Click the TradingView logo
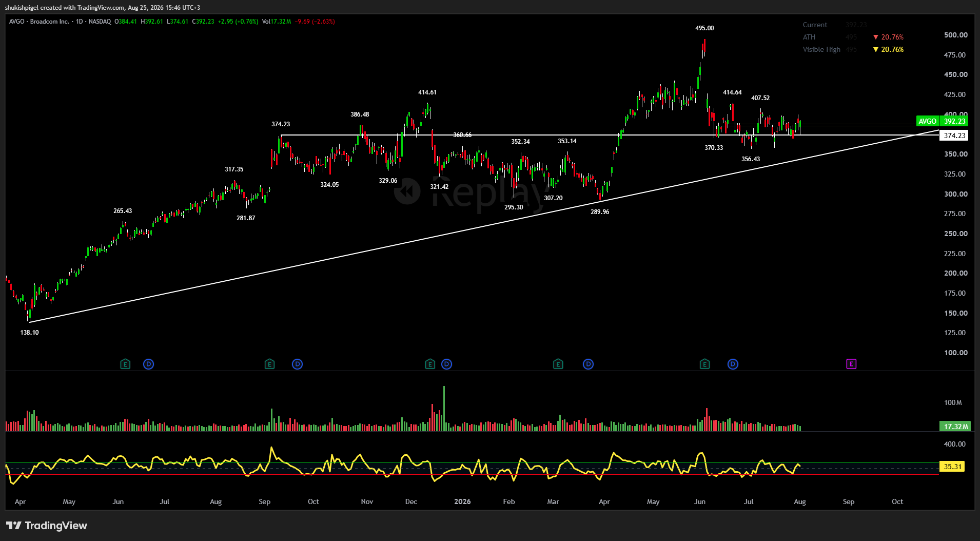The height and width of the screenshot is (541, 980). [47, 526]
